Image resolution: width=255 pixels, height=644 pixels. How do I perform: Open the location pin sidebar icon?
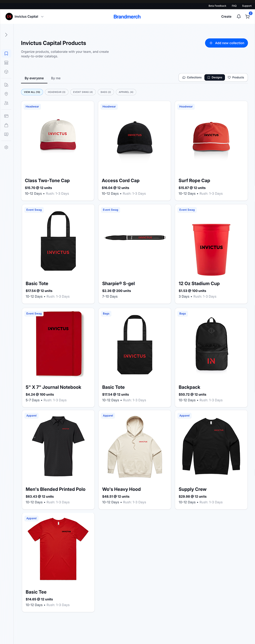(x=6, y=94)
